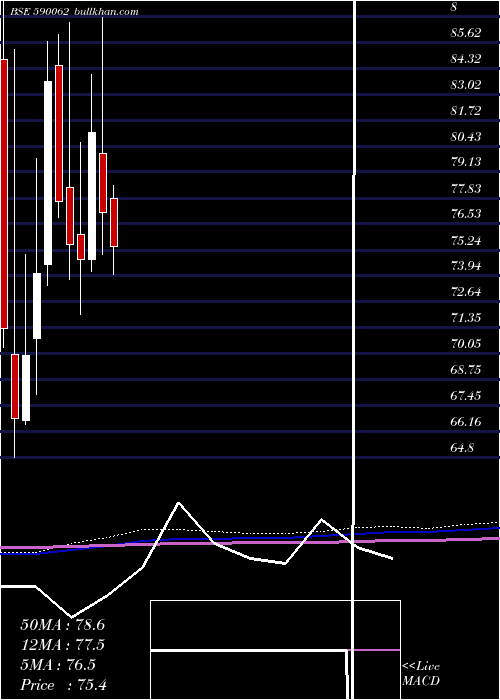Click the '50MA : 78.6' reading
Viewport: 500px width, 700px height.
62,625
